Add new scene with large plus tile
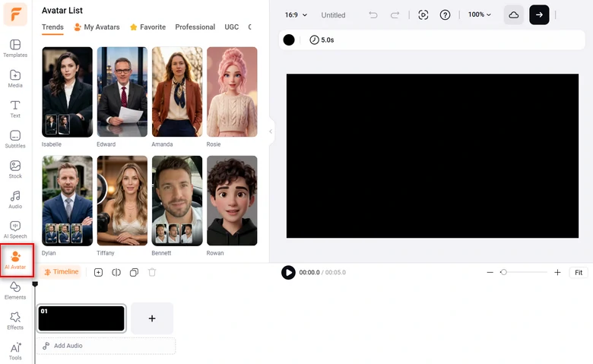593x364 pixels. [152, 318]
